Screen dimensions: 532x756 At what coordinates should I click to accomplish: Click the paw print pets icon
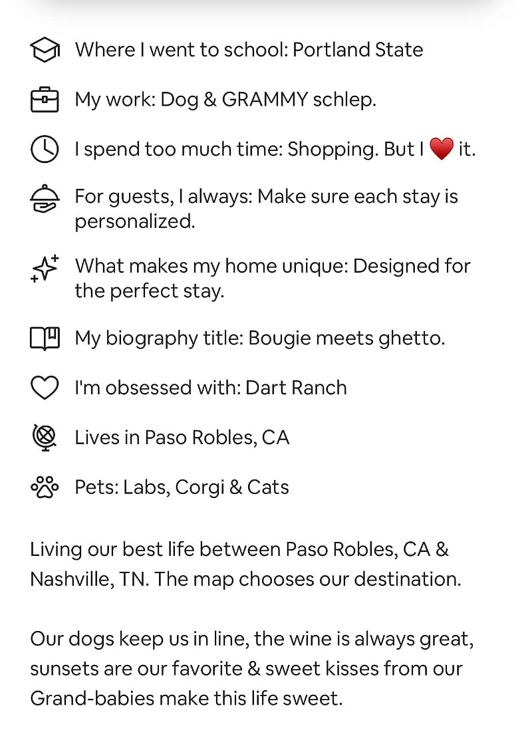coord(45,487)
